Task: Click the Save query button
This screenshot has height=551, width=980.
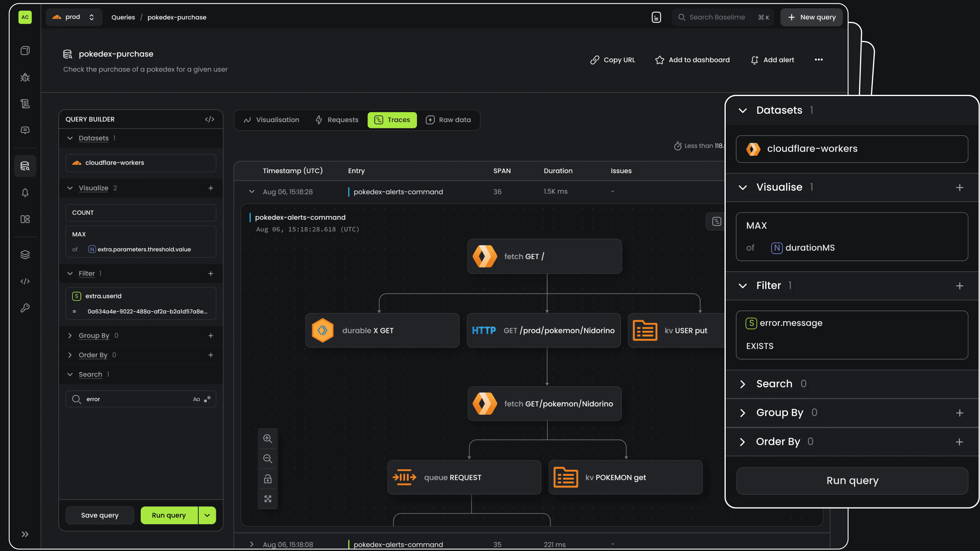Action: coord(100,515)
